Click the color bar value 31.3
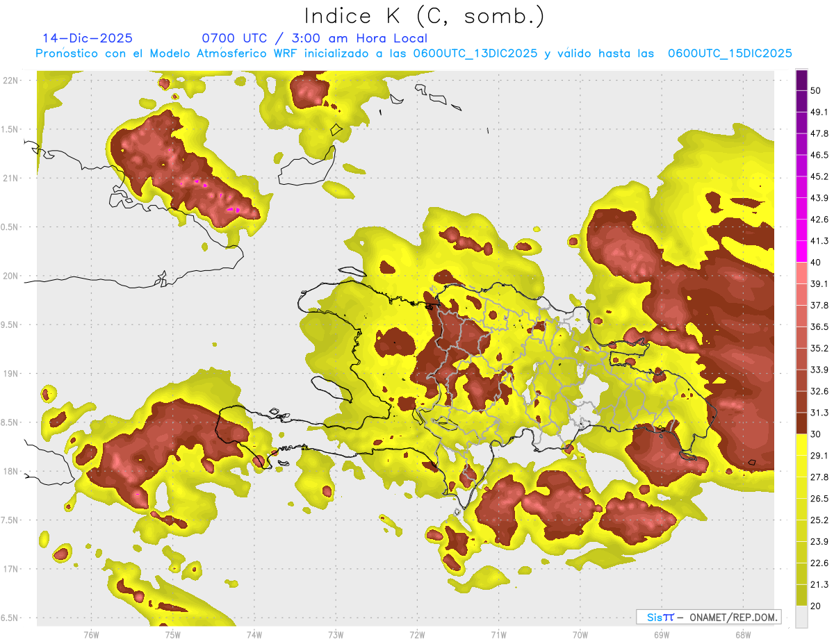 coord(819,413)
